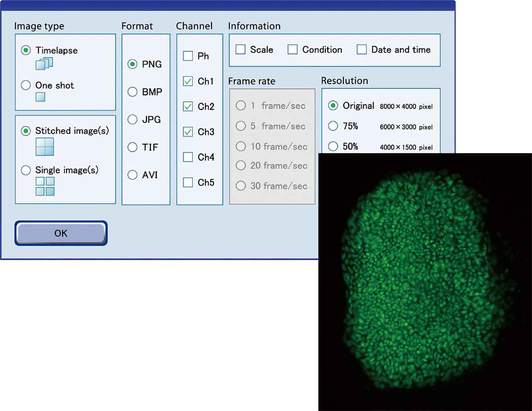Viewport: 532px width, 411px height.
Task: Check the Condition information box
Action: 293,50
